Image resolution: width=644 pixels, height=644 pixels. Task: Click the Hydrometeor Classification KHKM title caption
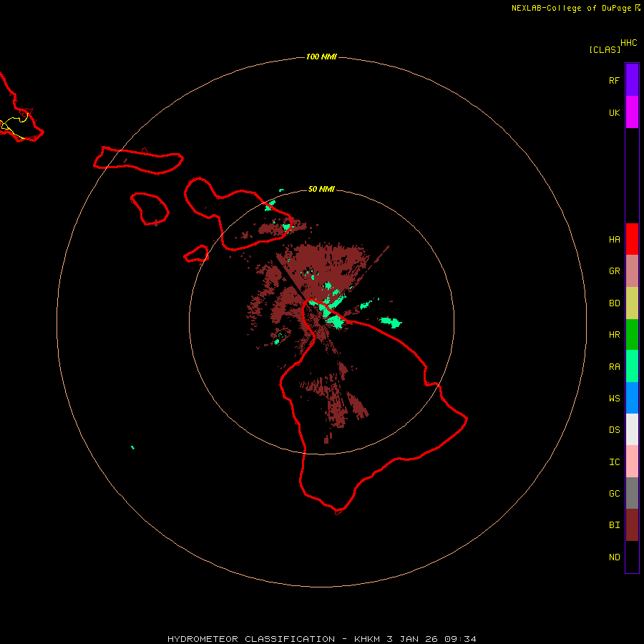(321, 639)
